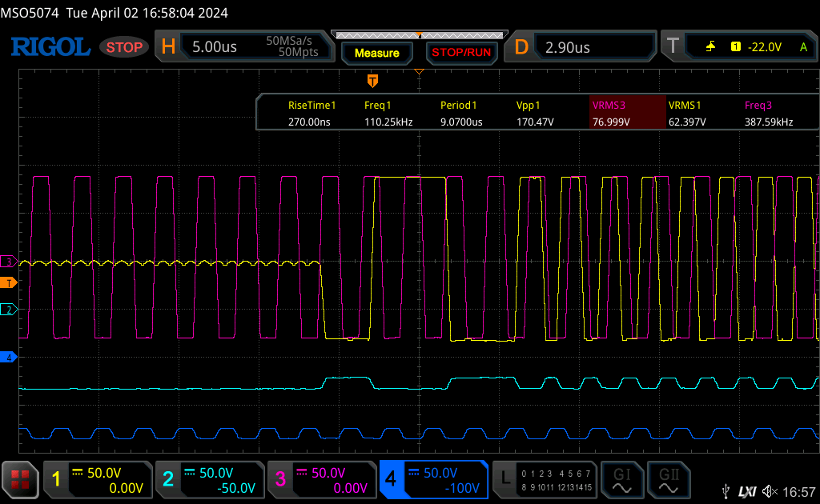Click the 16:57 clock display
Viewport: 820px width, 504px height.
click(799, 491)
